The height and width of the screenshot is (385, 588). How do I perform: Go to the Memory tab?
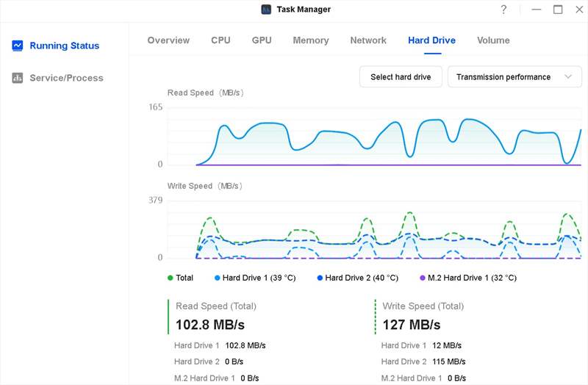pos(310,40)
